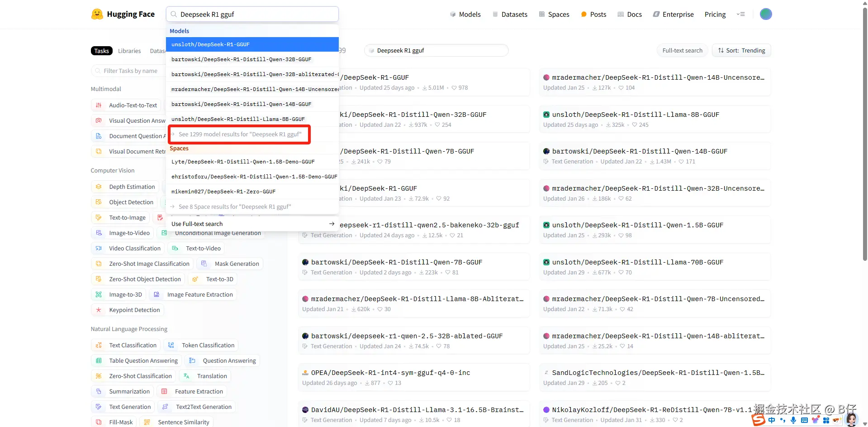
Task: Click See 1299 model results link
Action: pyautogui.click(x=240, y=134)
